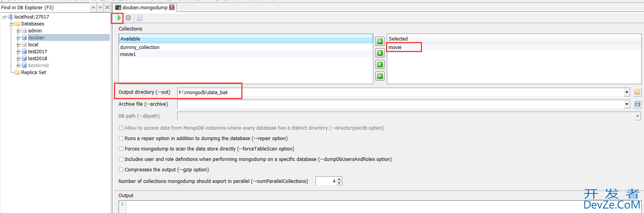Move the highlighted collection to Selected
Viewport: 644px width, 213px height.
click(380, 53)
